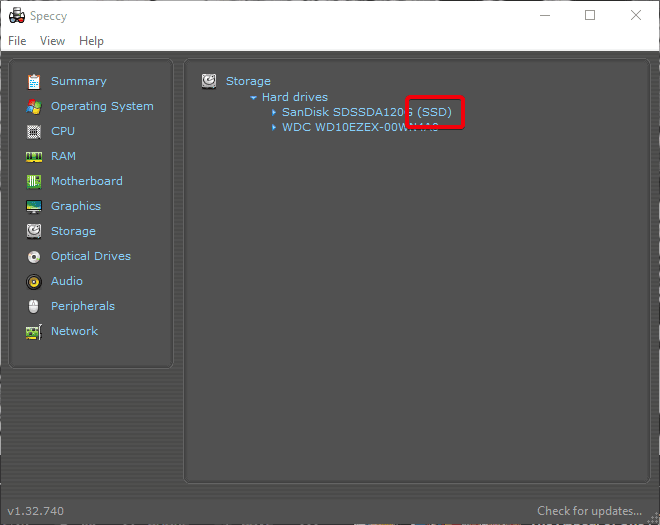Click the RAM memory stick icon
660x525 pixels.
tap(34, 157)
